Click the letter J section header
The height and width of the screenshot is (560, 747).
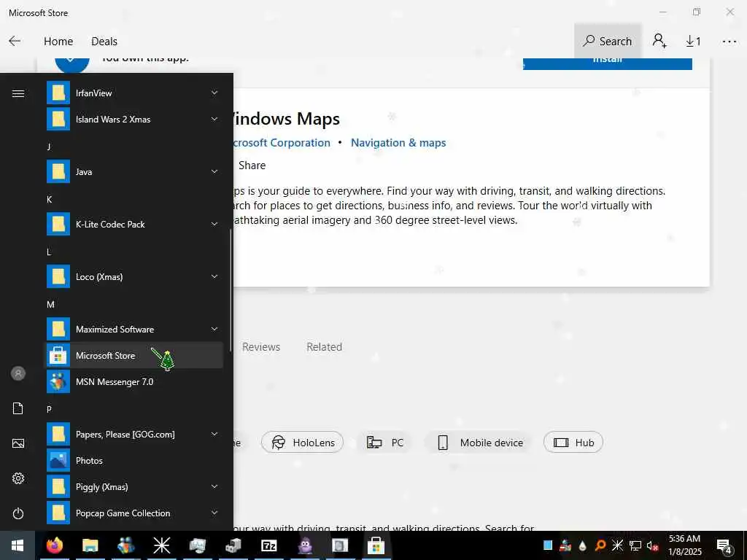coord(49,147)
